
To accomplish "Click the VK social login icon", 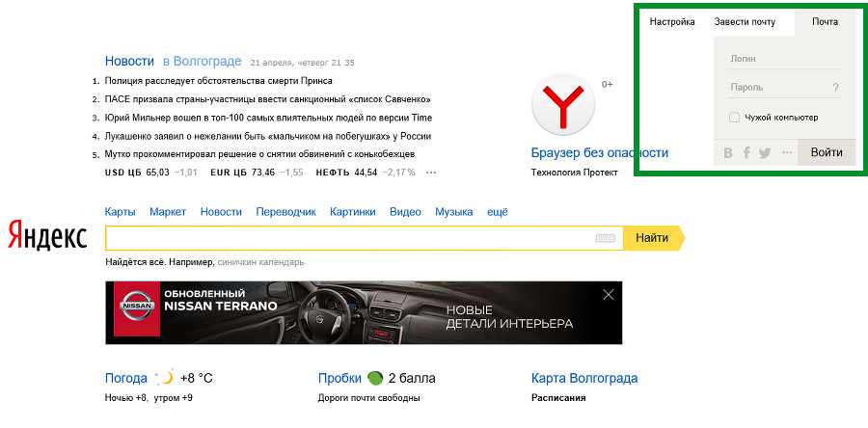I will pos(728,152).
